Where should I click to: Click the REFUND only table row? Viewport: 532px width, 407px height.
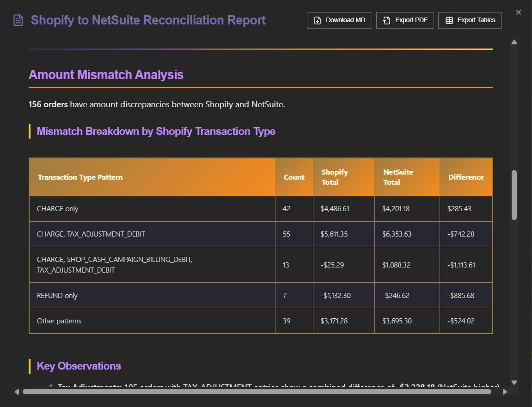coord(152,295)
